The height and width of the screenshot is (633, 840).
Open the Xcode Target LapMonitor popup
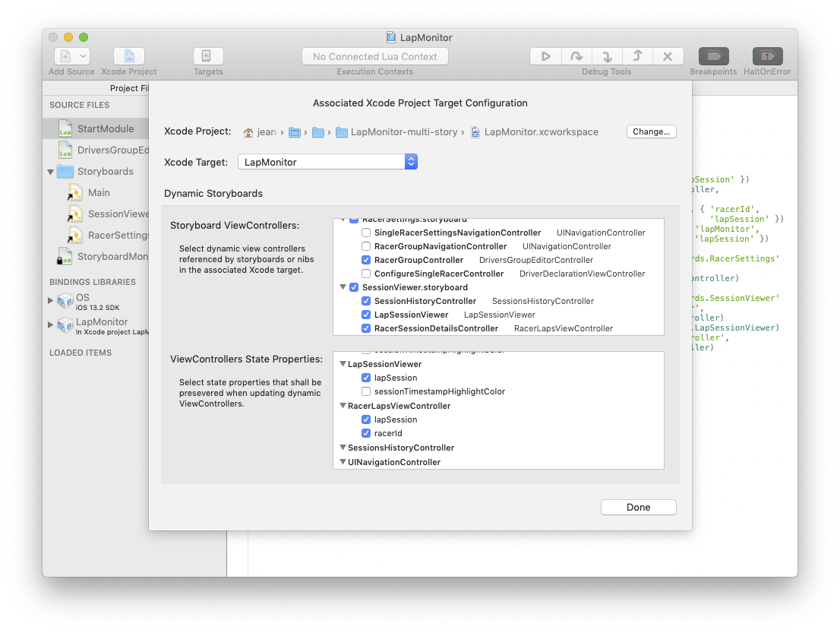coord(328,162)
